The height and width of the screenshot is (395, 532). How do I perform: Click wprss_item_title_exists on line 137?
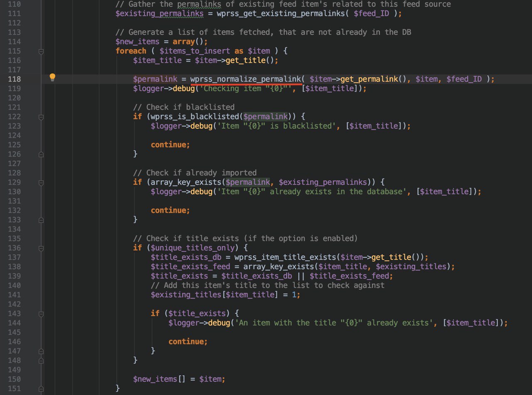(285, 257)
